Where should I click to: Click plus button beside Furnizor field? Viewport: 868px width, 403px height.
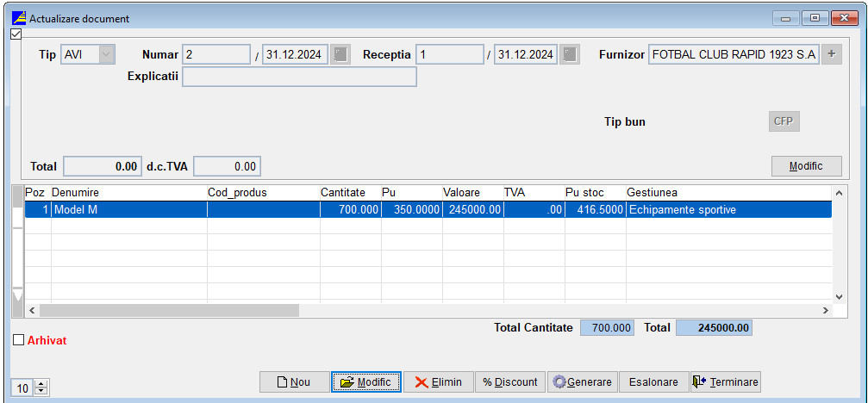(832, 55)
